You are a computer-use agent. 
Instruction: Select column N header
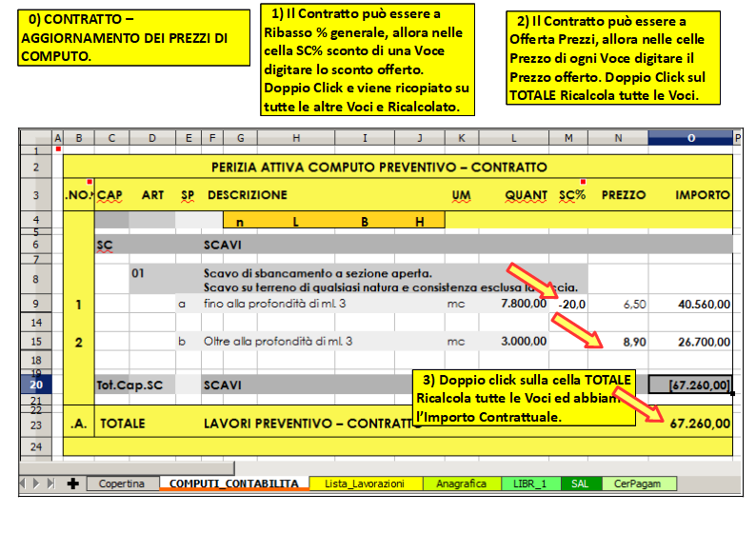tap(618, 138)
